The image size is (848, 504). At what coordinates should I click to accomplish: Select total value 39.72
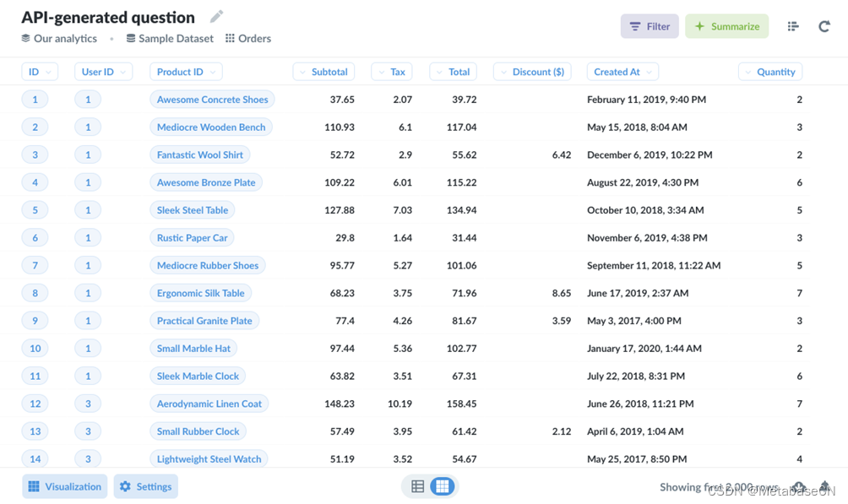pyautogui.click(x=464, y=100)
